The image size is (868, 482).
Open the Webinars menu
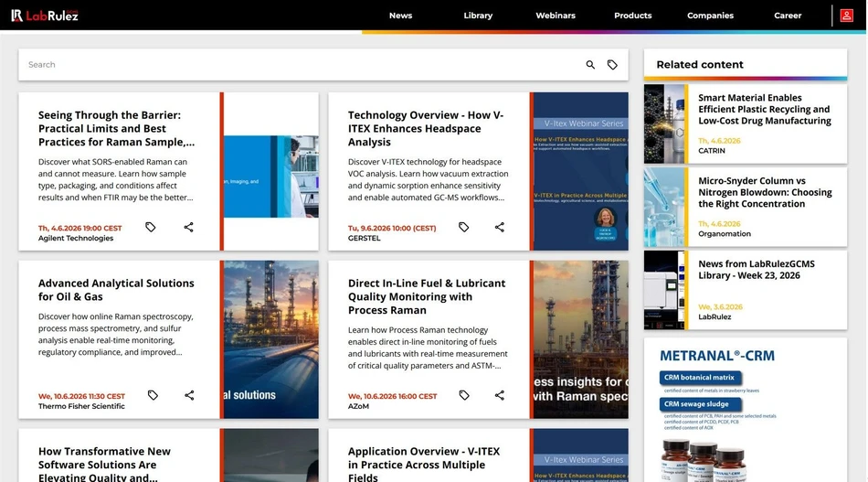click(x=556, y=16)
